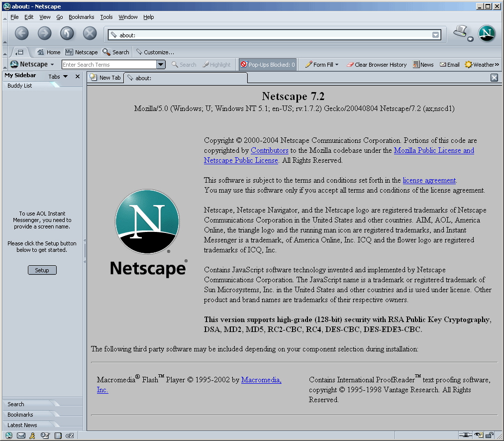Image resolution: width=504 pixels, height=441 pixels.
Task: Open My Netscape bookmark button
Action: point(82,52)
